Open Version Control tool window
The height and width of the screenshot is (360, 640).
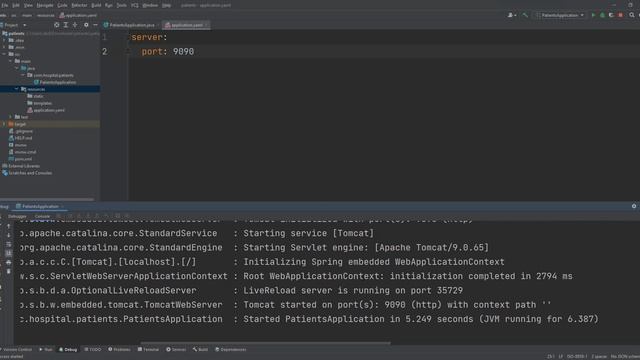pos(16,349)
